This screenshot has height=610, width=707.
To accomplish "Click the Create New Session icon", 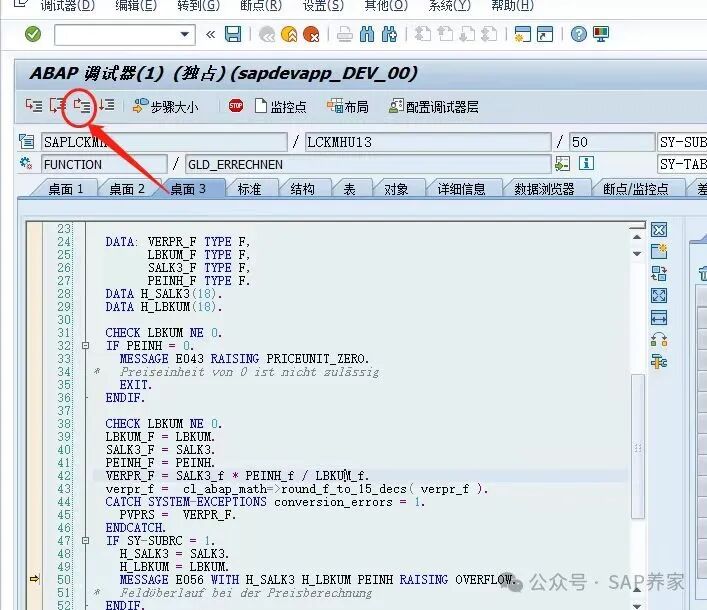I will (x=523, y=34).
